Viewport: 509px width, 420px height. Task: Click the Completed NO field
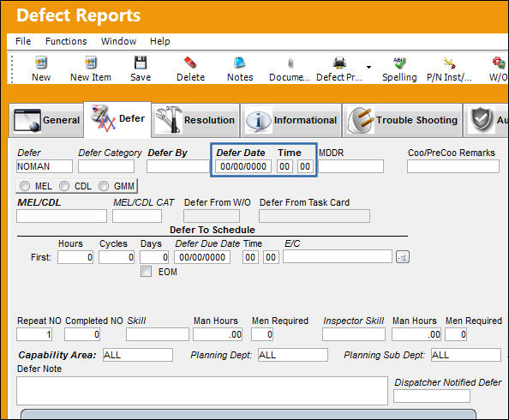pos(82,334)
